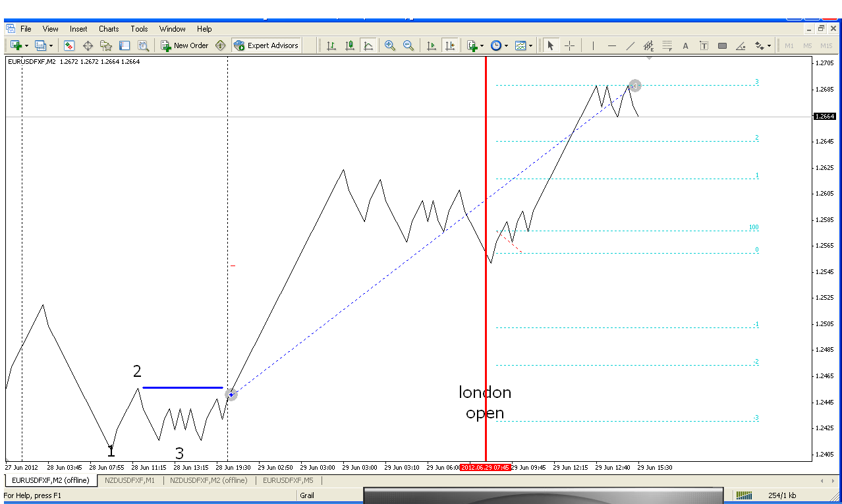Screen dimensions: 842x504
Task: Show the Market Watch window
Action: pos(69,45)
